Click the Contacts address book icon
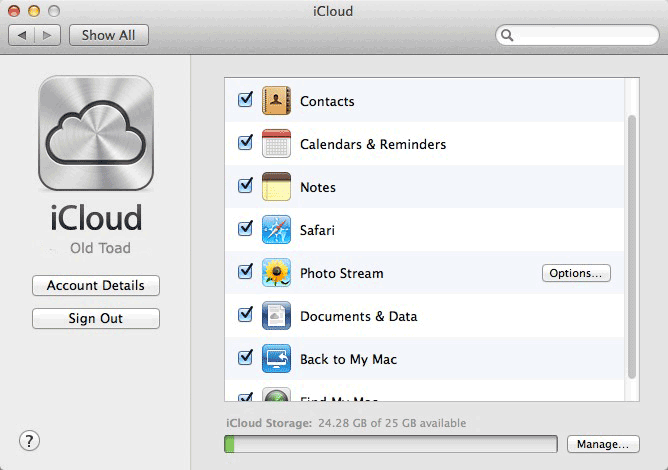This screenshot has width=668, height=470. [x=276, y=101]
